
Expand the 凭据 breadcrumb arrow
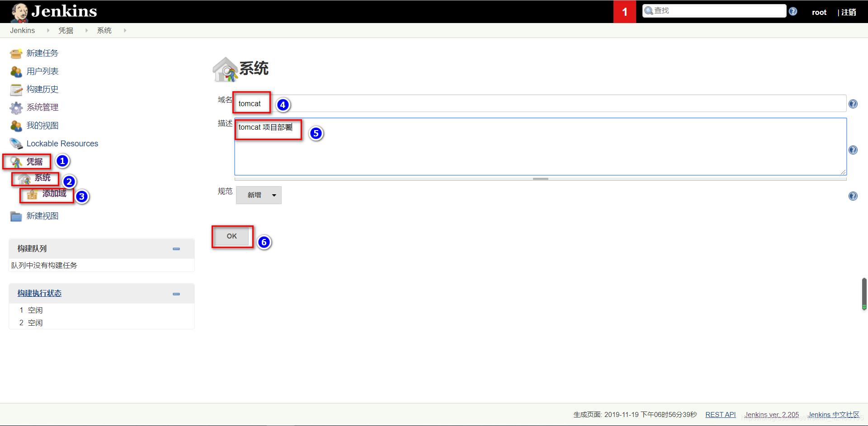(86, 30)
